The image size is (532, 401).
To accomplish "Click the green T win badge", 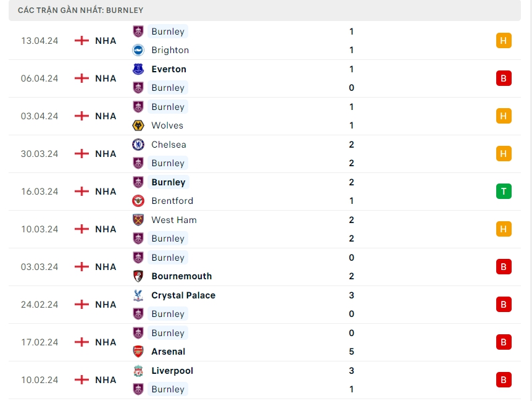I will (504, 192).
